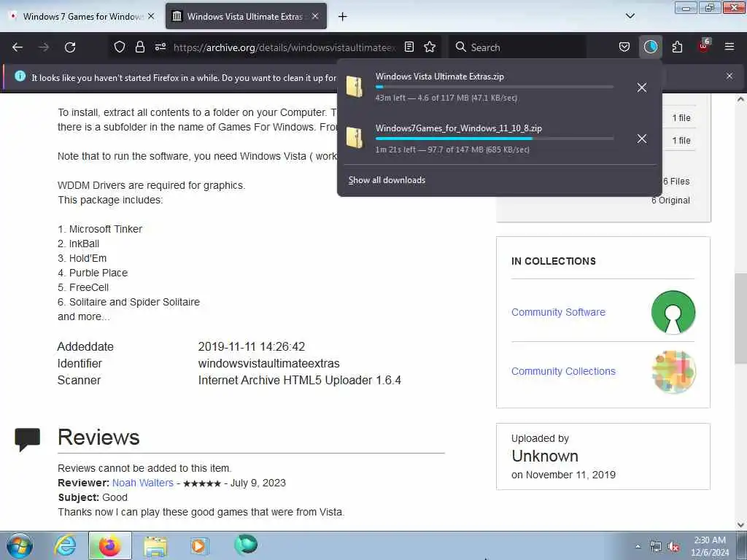The height and width of the screenshot is (560, 747).
Task: Open the green orb taskbar application
Action: [x=246, y=545]
